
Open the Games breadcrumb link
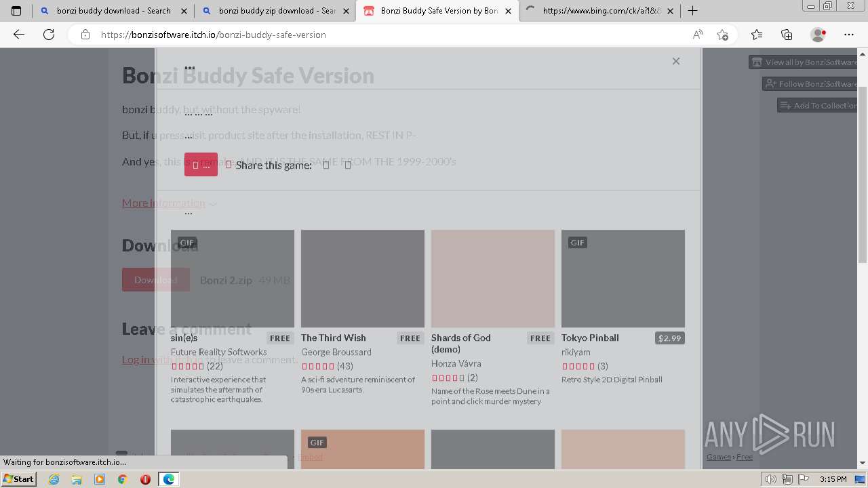(719, 457)
